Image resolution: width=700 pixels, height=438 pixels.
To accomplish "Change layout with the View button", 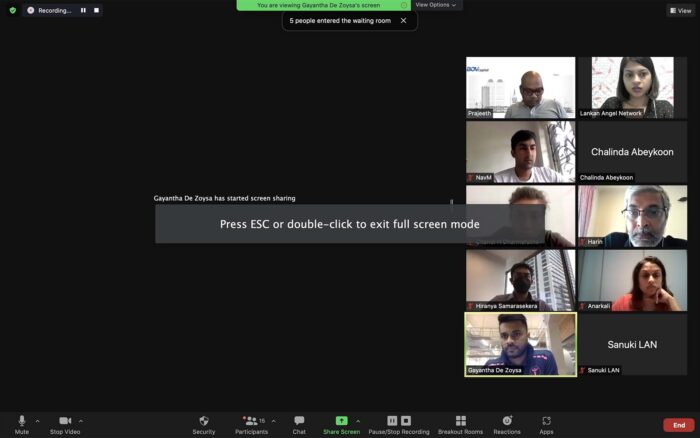I will [680, 10].
